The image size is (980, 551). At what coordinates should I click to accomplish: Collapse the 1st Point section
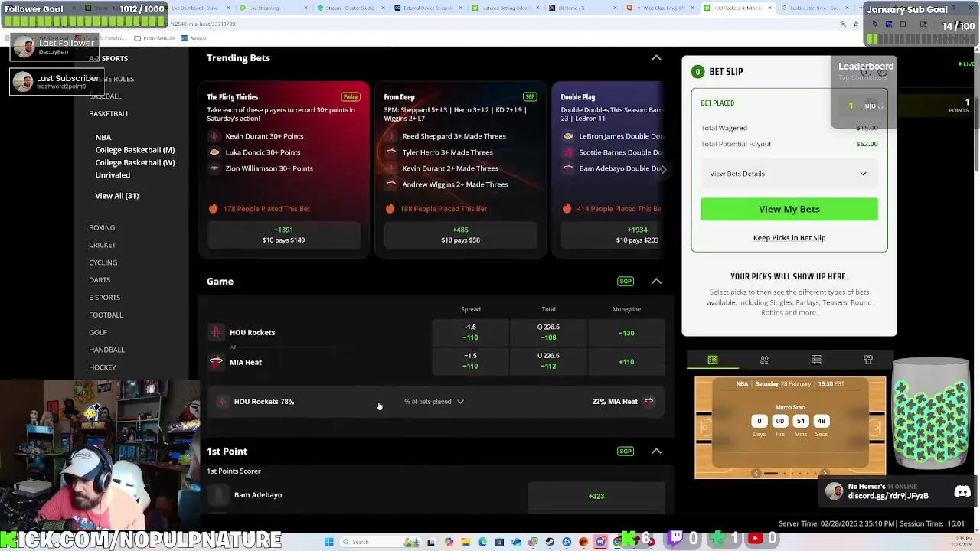click(656, 451)
